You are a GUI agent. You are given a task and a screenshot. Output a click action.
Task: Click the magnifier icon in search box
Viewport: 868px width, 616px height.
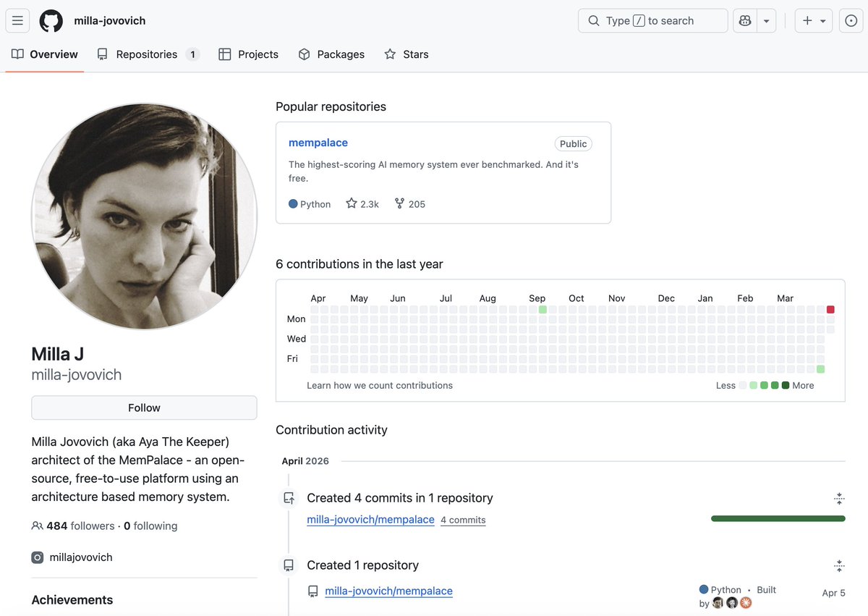pyautogui.click(x=594, y=21)
